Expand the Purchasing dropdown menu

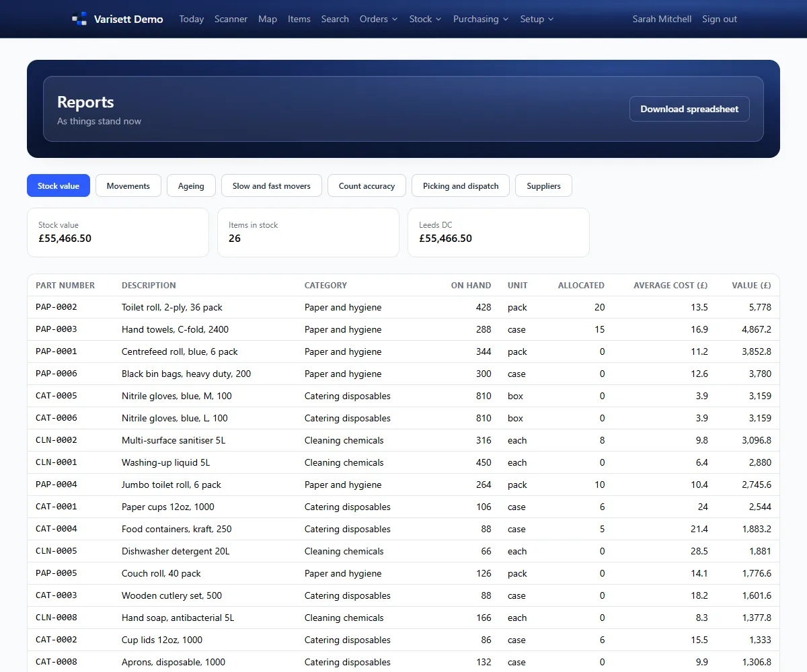(481, 19)
